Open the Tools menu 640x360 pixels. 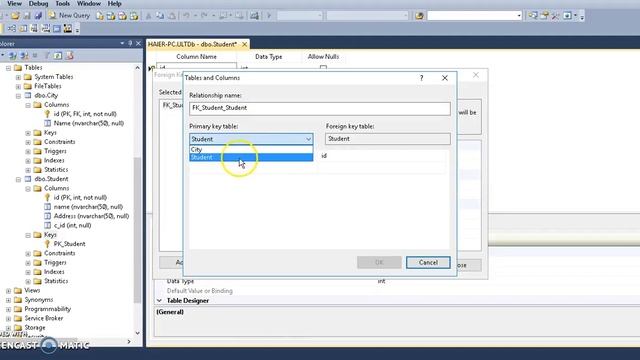[62, 4]
